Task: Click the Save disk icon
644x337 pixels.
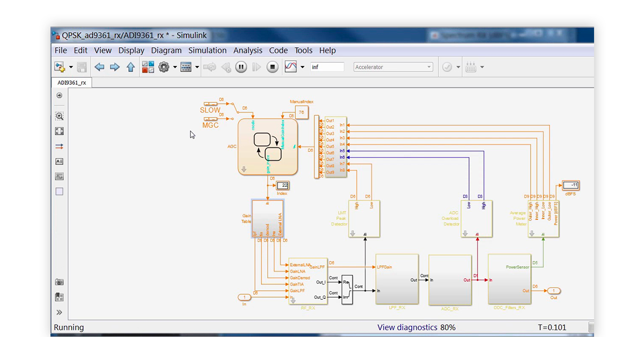Action: [x=82, y=67]
